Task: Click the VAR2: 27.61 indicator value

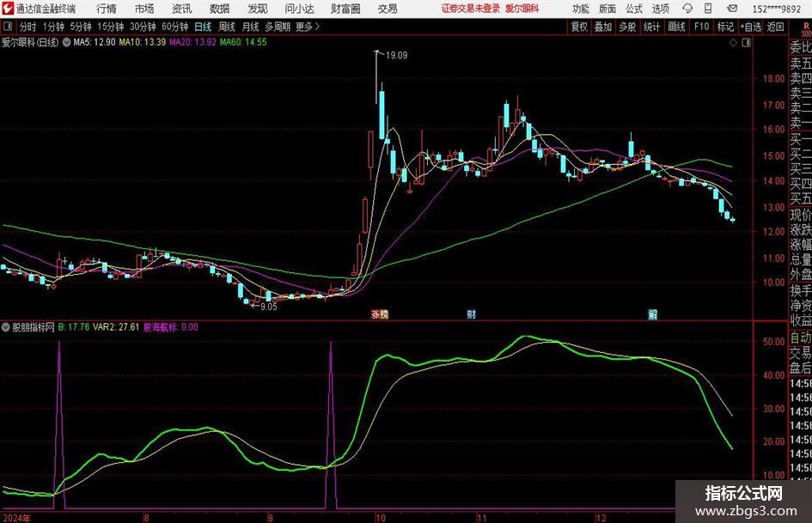Action: pyautogui.click(x=116, y=327)
